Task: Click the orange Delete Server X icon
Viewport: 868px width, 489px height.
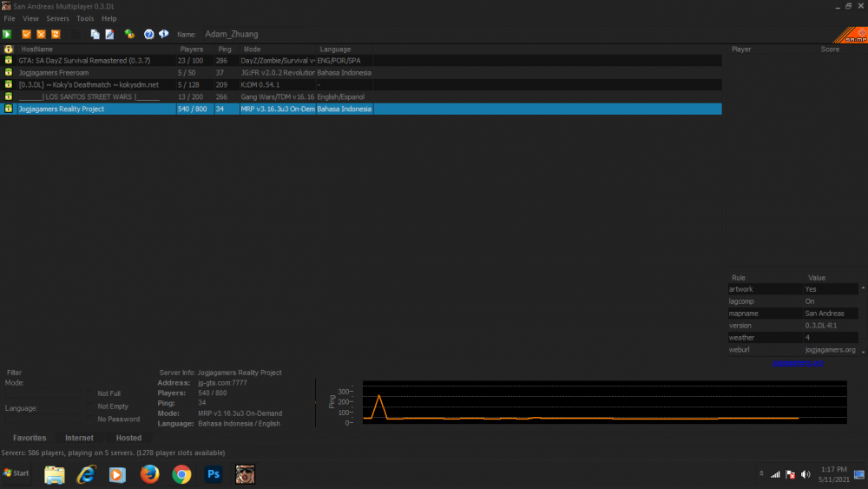Action: (x=41, y=35)
